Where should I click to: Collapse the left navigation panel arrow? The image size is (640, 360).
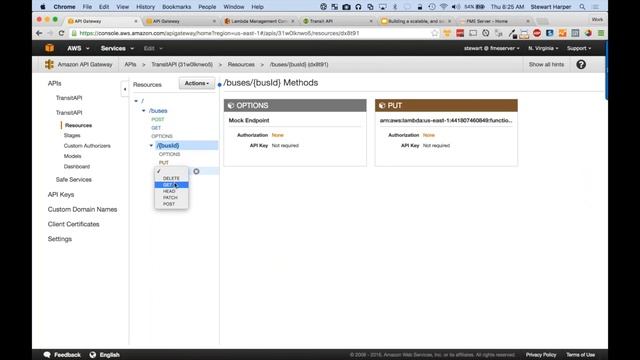124,89
